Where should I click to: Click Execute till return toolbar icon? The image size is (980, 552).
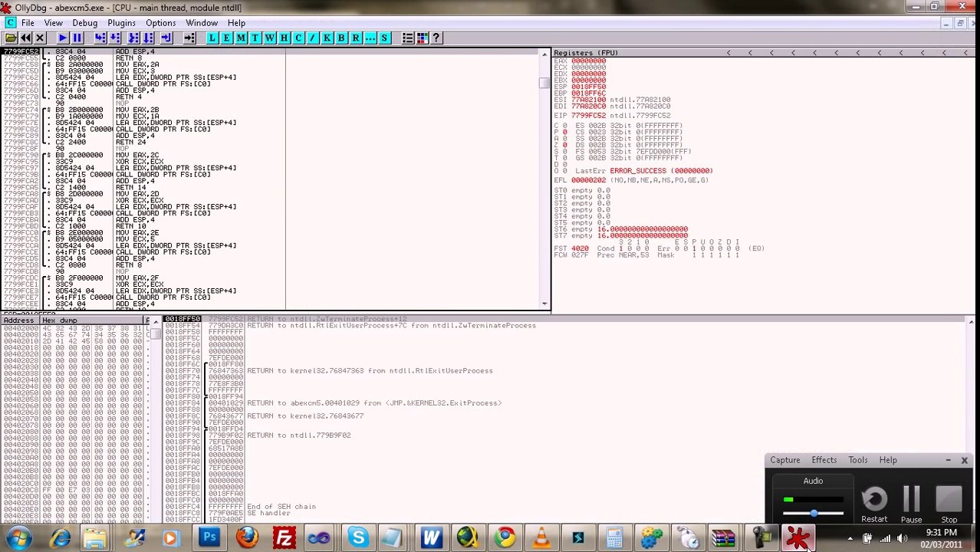pos(166,38)
